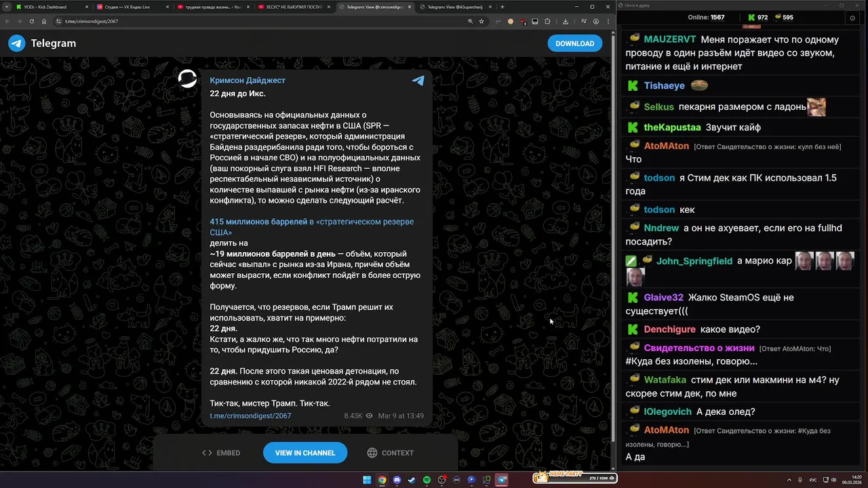This screenshot has width=868, height=488.
Task: Open Spotify from the taskbar
Action: 427,480
